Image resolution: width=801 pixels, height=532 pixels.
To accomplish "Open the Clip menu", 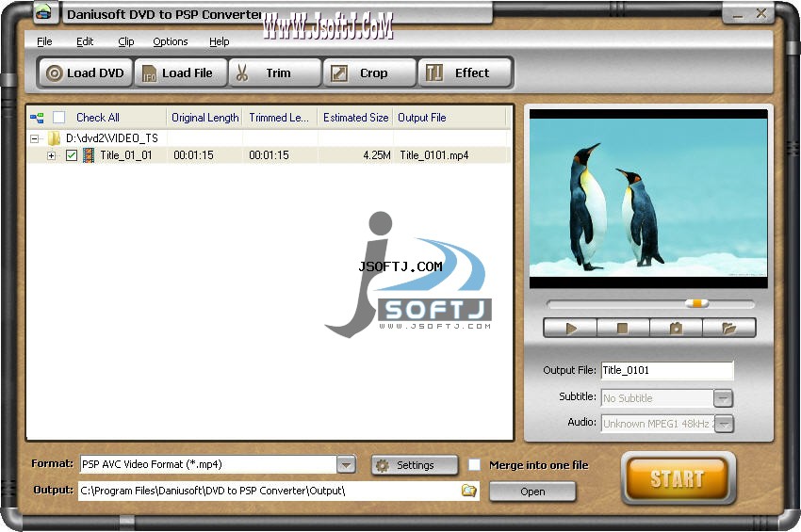I will point(126,41).
